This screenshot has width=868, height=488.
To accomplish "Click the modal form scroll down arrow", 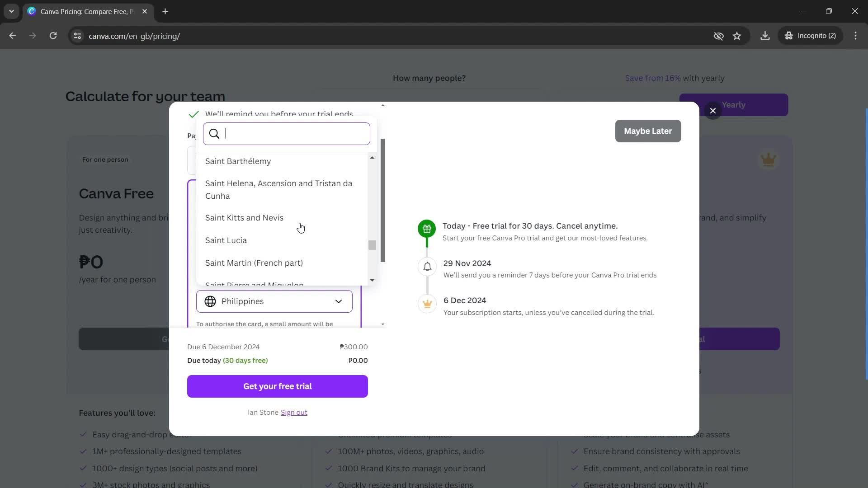I will tap(383, 324).
